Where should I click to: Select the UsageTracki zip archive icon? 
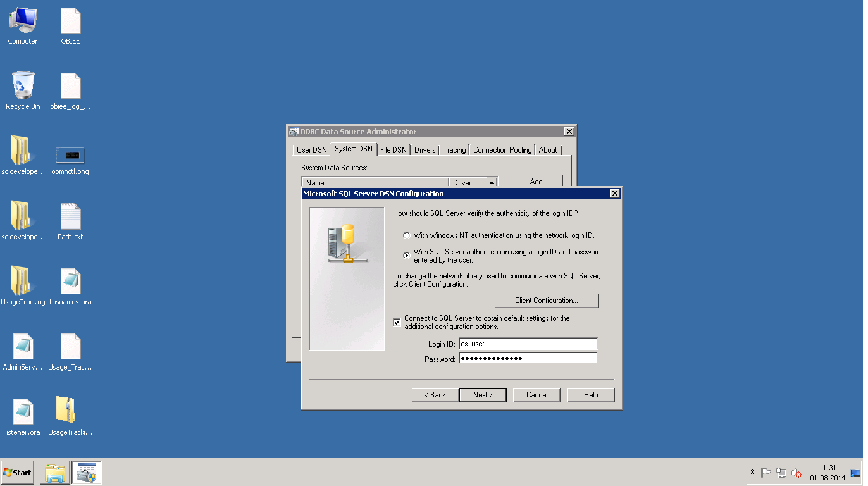tap(70, 416)
